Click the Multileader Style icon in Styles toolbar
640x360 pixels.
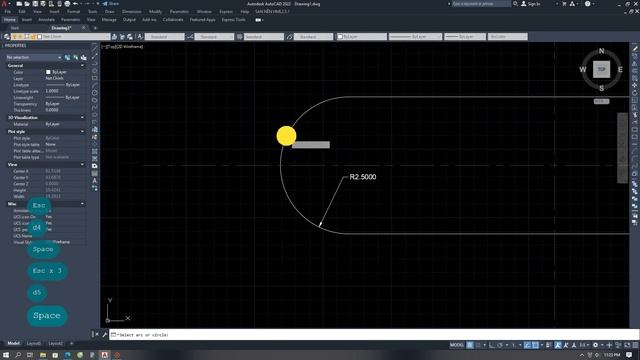289,37
